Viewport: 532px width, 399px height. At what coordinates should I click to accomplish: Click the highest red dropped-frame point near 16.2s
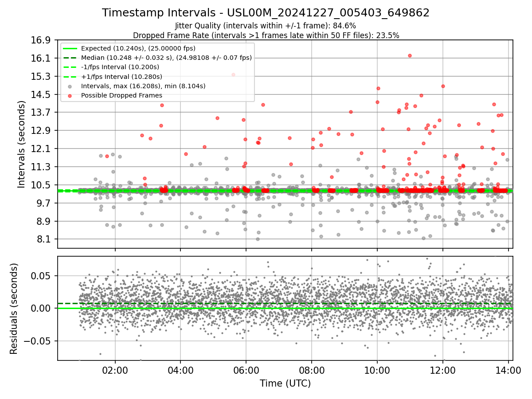point(410,55)
